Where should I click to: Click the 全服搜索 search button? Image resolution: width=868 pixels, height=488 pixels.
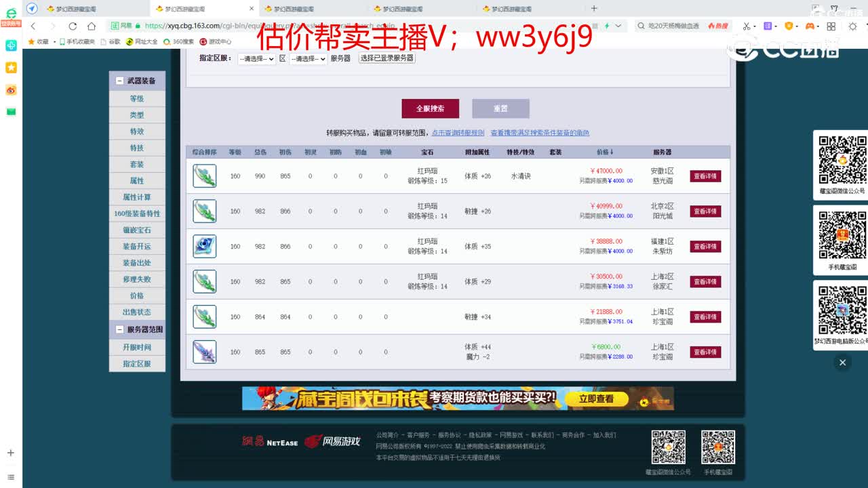[x=432, y=108]
